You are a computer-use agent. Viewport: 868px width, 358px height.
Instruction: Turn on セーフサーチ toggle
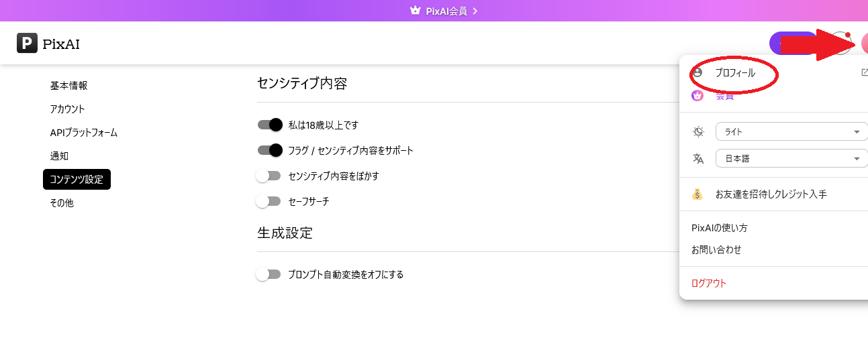269,201
